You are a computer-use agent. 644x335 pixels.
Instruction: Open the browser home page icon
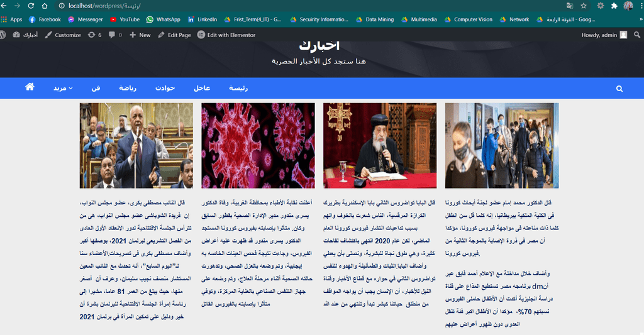(45, 6)
